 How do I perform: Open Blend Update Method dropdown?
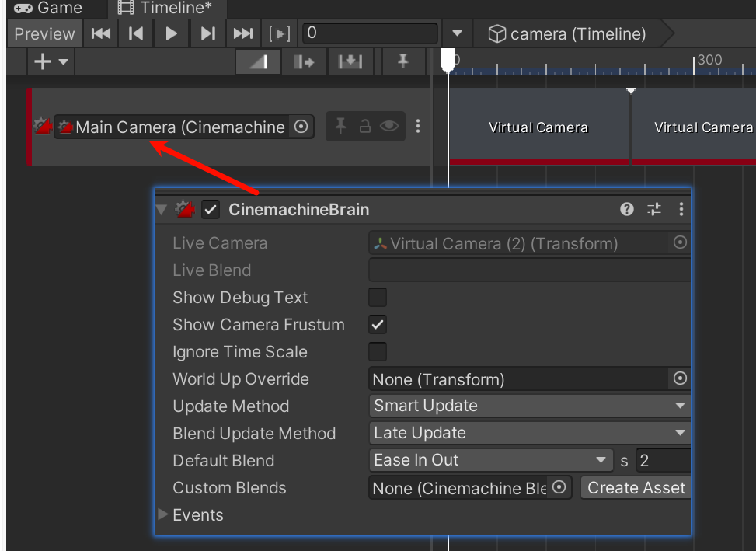point(529,433)
